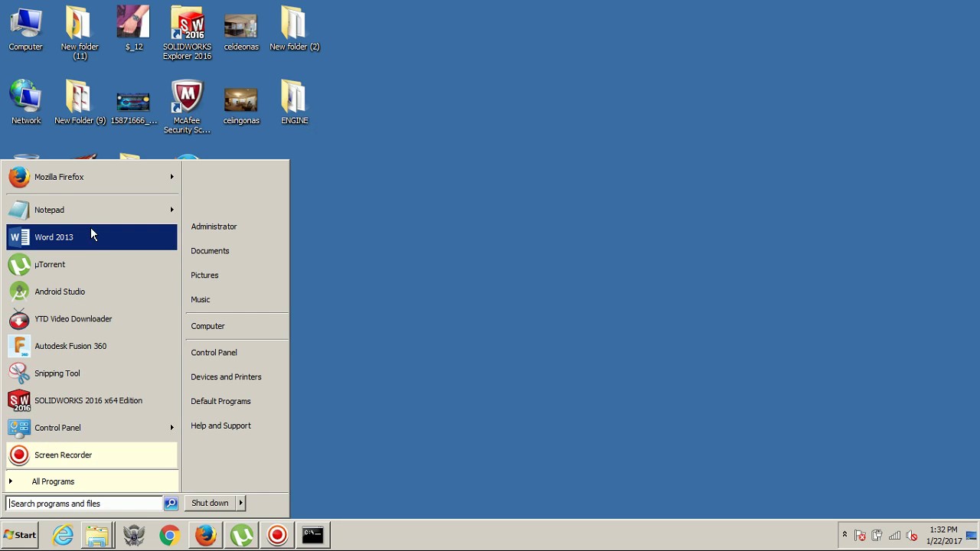This screenshot has height=551, width=980.
Task: Select McAfee Security Scan desktop shortcut
Action: tap(187, 107)
